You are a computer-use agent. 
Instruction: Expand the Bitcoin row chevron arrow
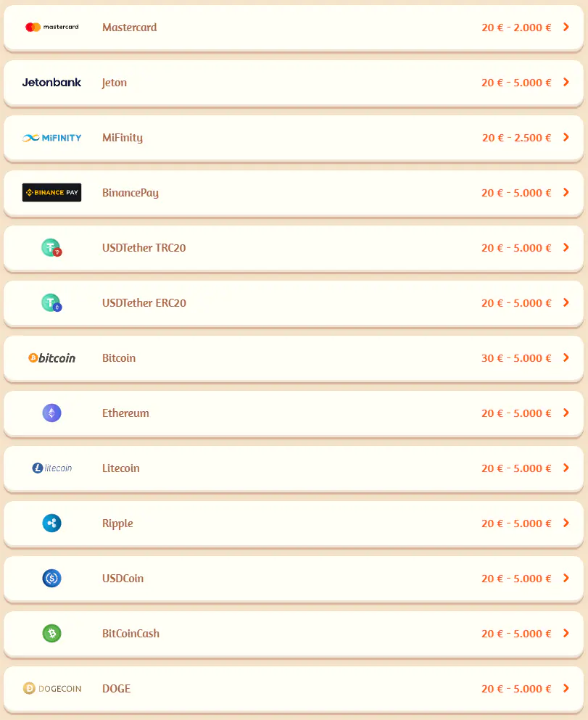click(x=566, y=358)
